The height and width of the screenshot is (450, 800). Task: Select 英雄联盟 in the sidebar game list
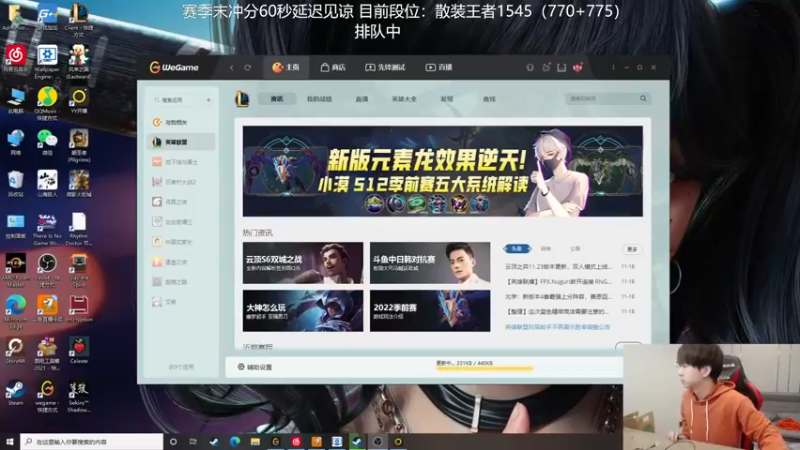181,142
